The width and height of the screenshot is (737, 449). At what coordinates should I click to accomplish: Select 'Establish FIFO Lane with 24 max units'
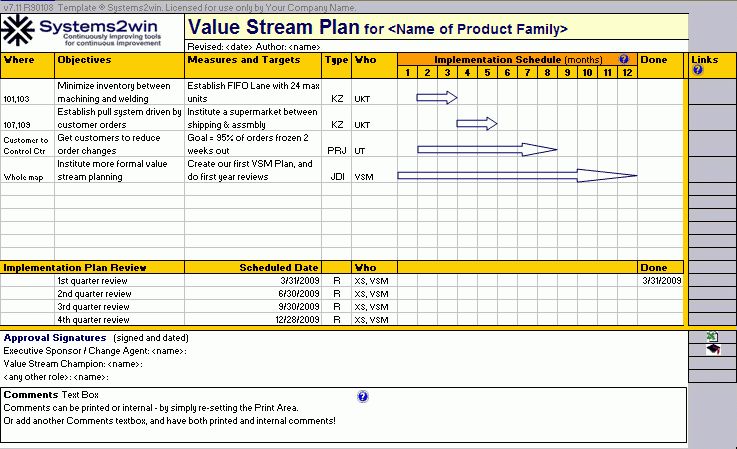(253, 92)
